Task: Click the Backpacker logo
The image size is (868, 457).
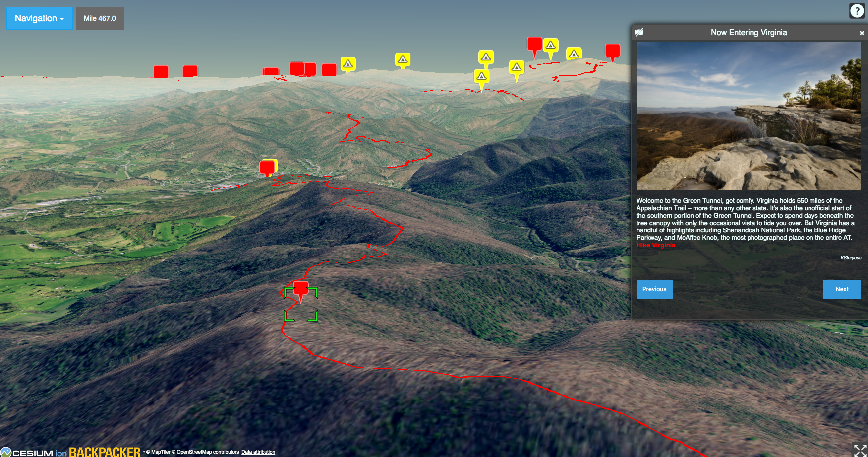Action: coord(104,452)
